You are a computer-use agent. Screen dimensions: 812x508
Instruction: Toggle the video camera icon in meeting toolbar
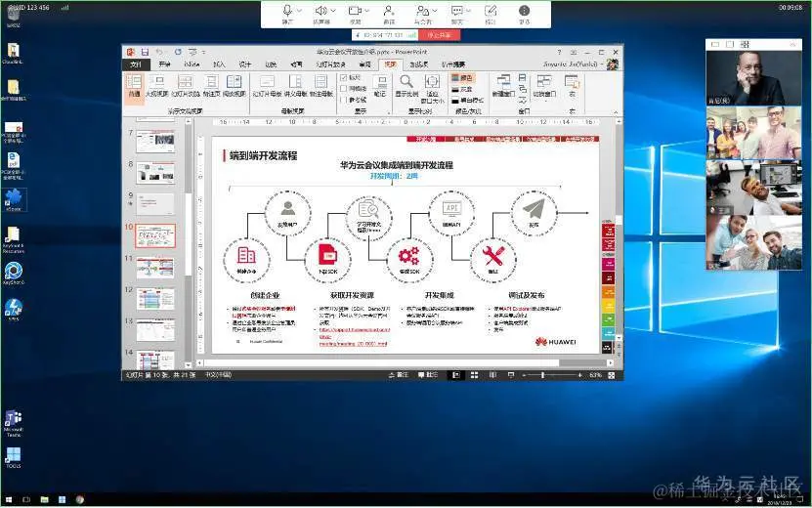click(x=355, y=11)
